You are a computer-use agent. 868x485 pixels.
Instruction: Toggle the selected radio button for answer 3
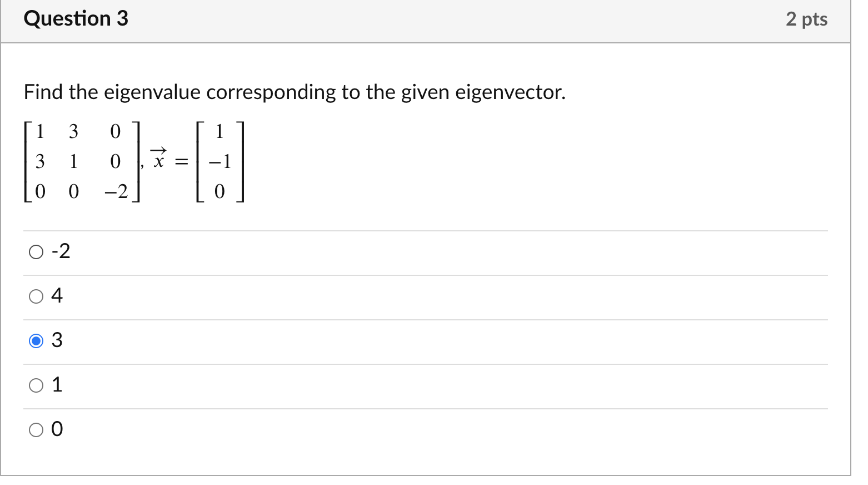(x=37, y=340)
